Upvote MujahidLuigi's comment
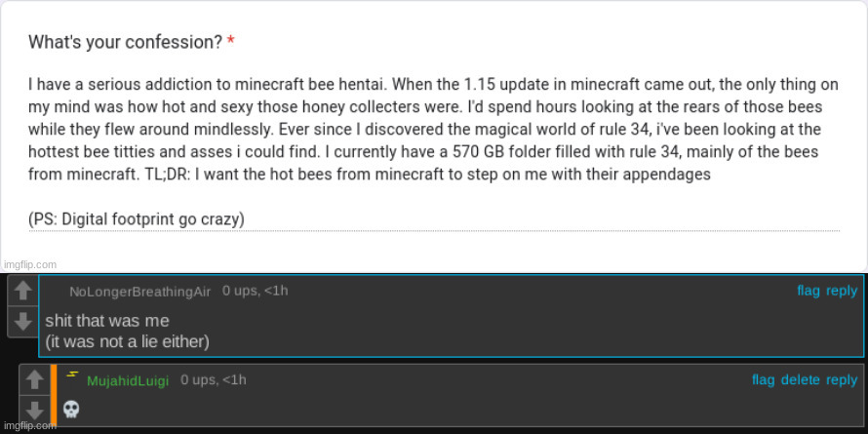Viewport: 868px width, 434px height. pos(34,379)
